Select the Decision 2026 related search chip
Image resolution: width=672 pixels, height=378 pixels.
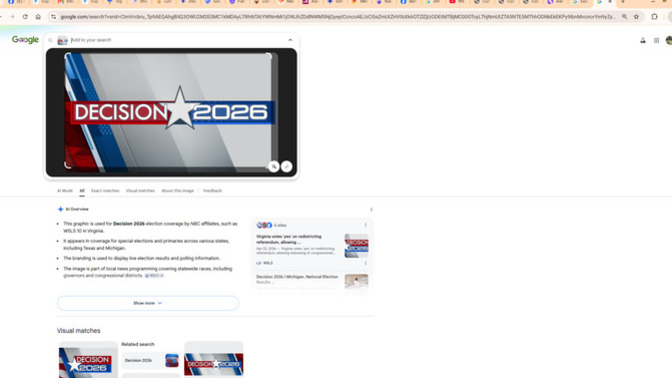point(150,360)
